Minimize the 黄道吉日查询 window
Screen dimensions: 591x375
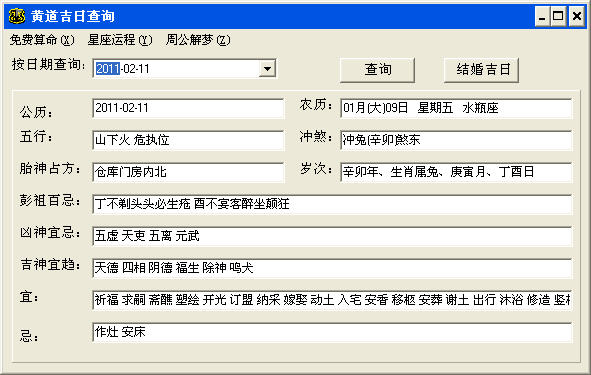tap(542, 17)
